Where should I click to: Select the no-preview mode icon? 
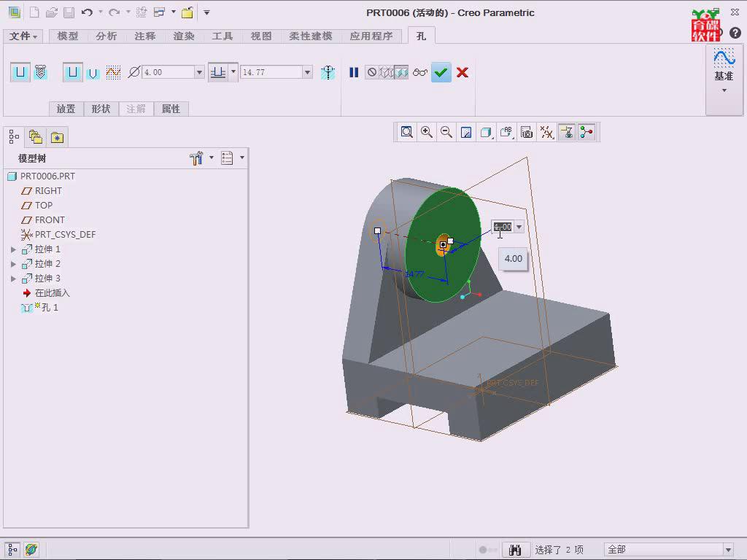point(371,72)
